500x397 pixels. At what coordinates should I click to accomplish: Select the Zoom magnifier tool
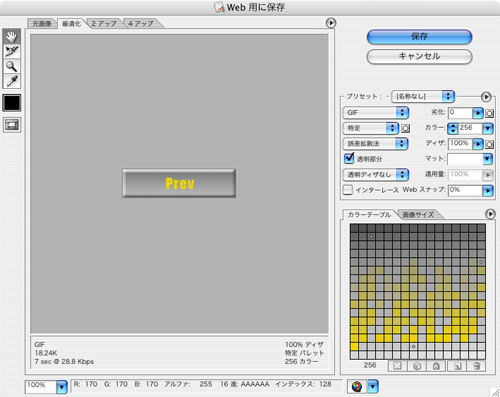point(12,66)
